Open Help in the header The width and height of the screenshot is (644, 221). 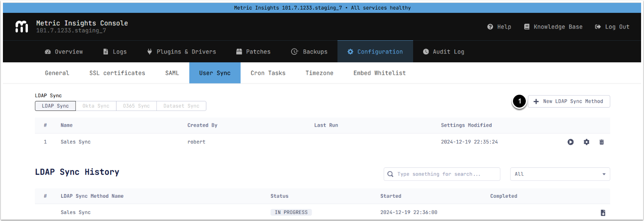[x=499, y=27]
